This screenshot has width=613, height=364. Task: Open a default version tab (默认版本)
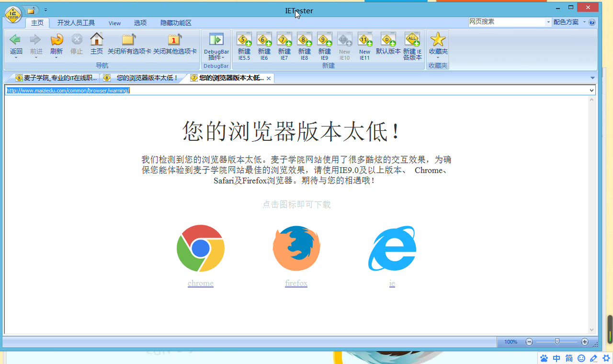[388, 40]
